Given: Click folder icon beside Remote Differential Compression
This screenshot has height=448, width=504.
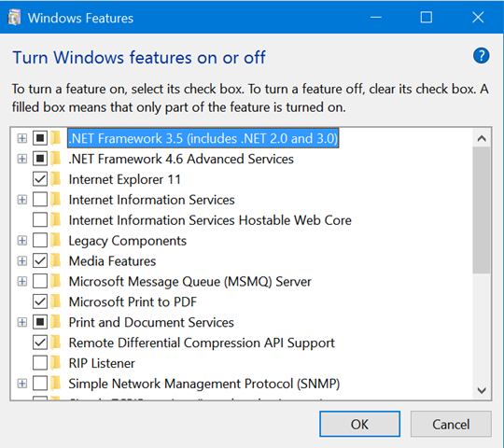Looking at the screenshot, I should tap(56, 343).
